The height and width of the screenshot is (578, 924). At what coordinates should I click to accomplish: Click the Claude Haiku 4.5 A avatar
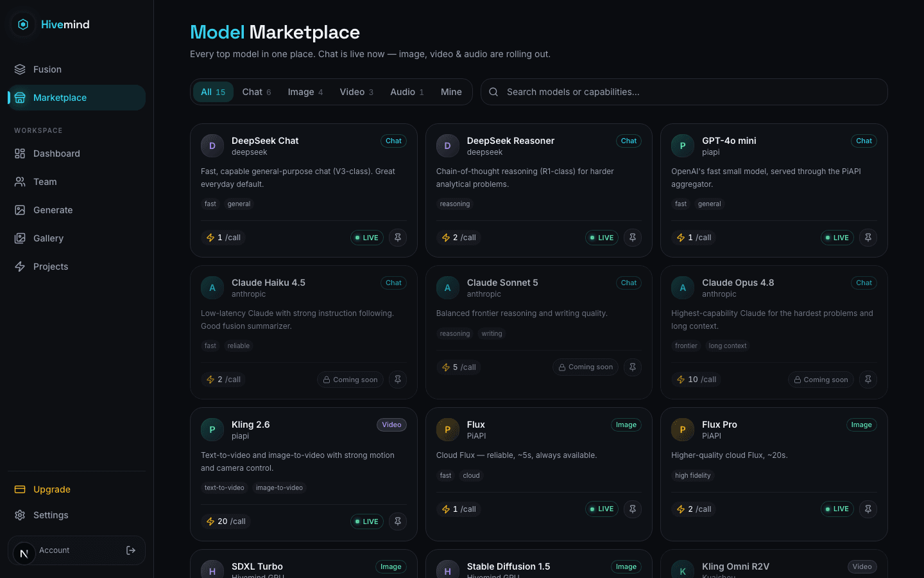(x=212, y=288)
